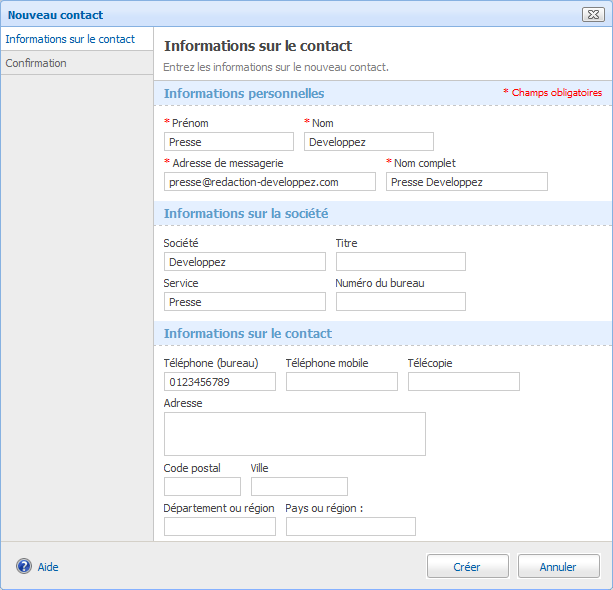Viewport: 613px width, 590px height.
Task: Select the Informations sur le contact step
Action: pos(70,39)
